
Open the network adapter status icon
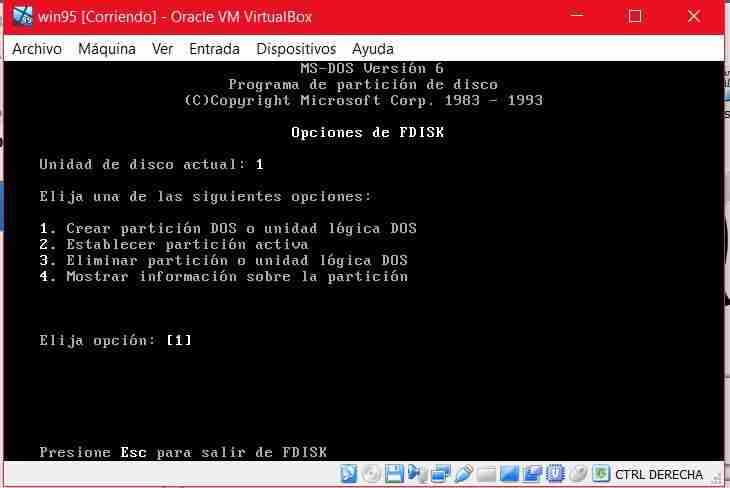tap(440, 474)
